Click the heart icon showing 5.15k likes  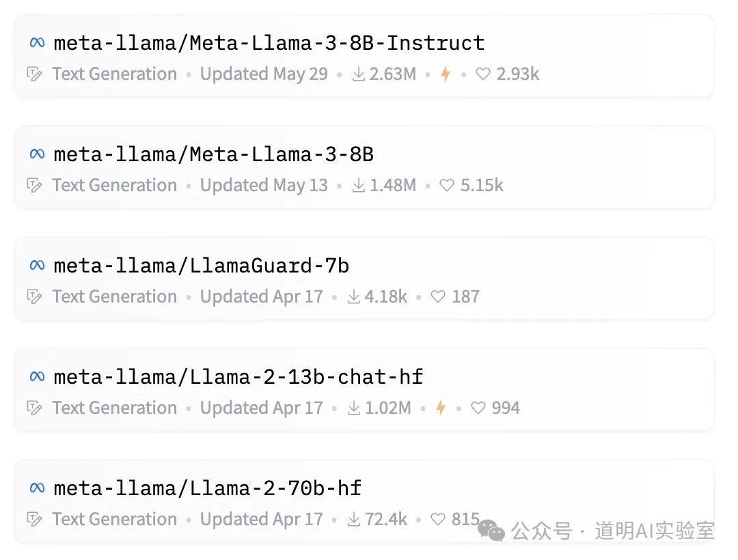click(447, 185)
